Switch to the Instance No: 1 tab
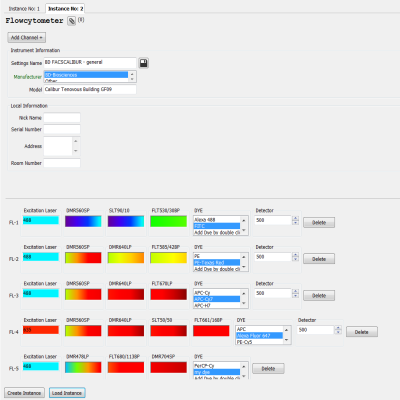 24,9
